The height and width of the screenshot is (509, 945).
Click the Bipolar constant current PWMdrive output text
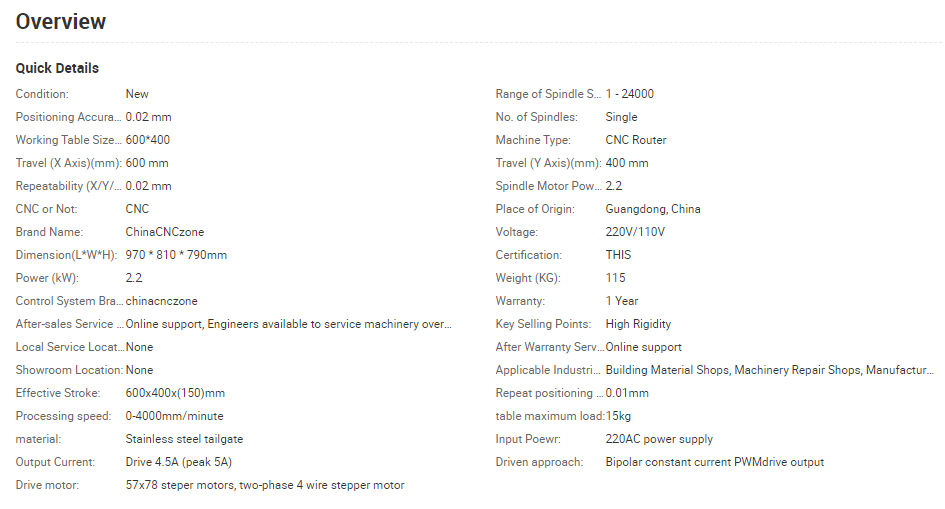click(714, 462)
